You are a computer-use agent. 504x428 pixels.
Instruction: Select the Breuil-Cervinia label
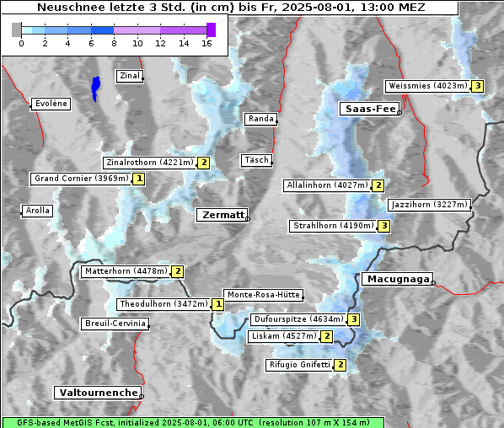[115, 324]
